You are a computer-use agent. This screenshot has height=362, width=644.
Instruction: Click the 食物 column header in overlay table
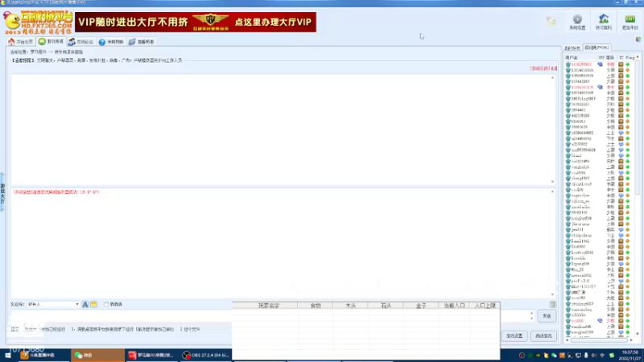coord(316,306)
